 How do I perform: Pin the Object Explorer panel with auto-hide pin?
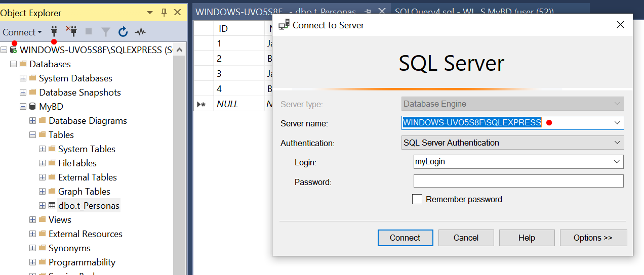[164, 13]
